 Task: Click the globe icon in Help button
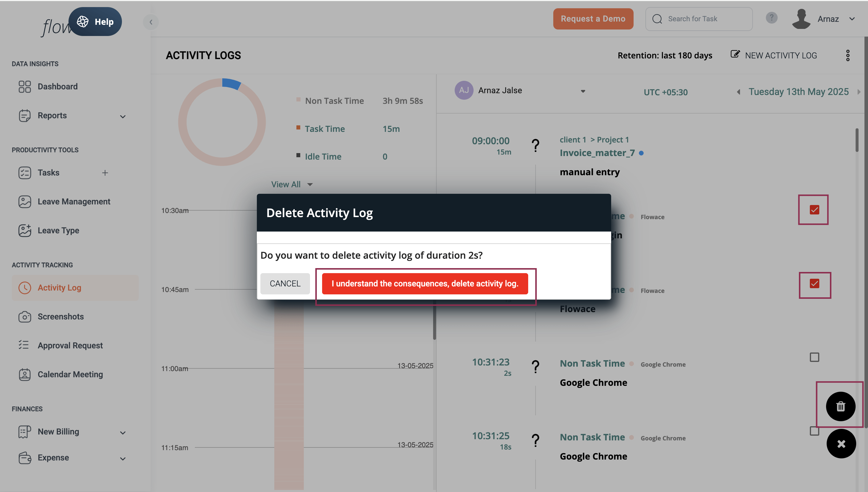coord(82,22)
